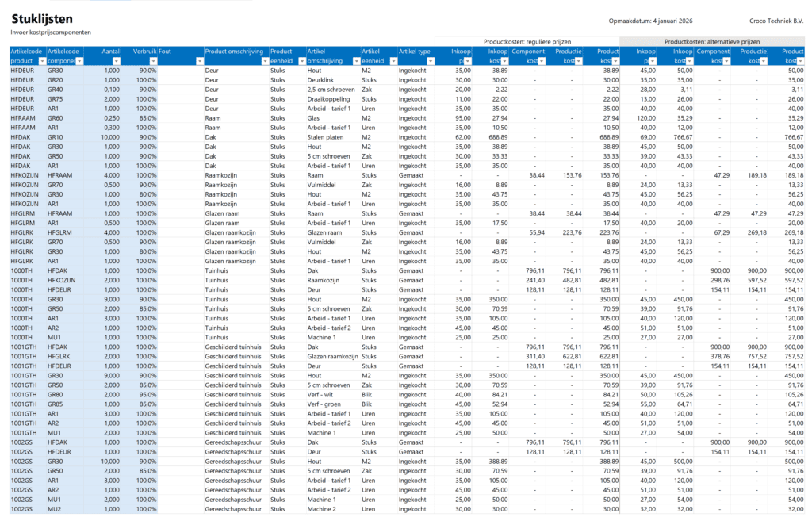Open the Productie kost filter under alternatieve prijzen
Image resolution: width=812 pixels, height=521 pixels.
tap(763, 61)
